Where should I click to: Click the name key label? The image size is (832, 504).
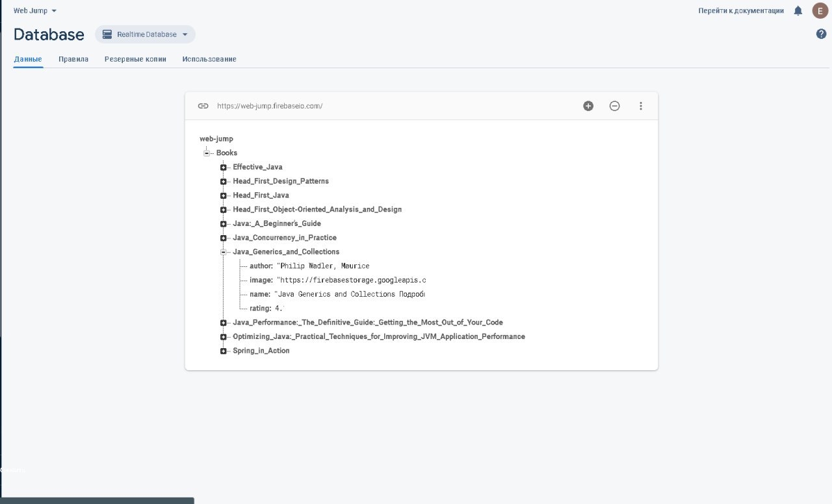click(260, 294)
